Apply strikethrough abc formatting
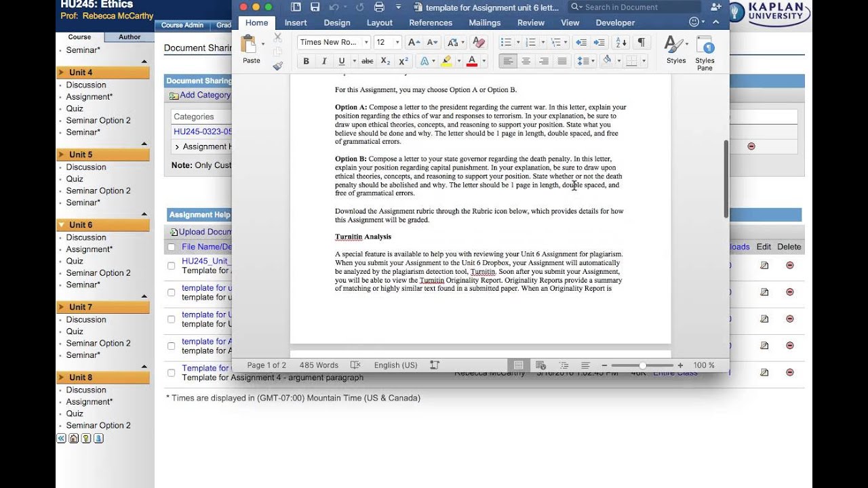Screen dimensions: 868x488 [368, 61]
